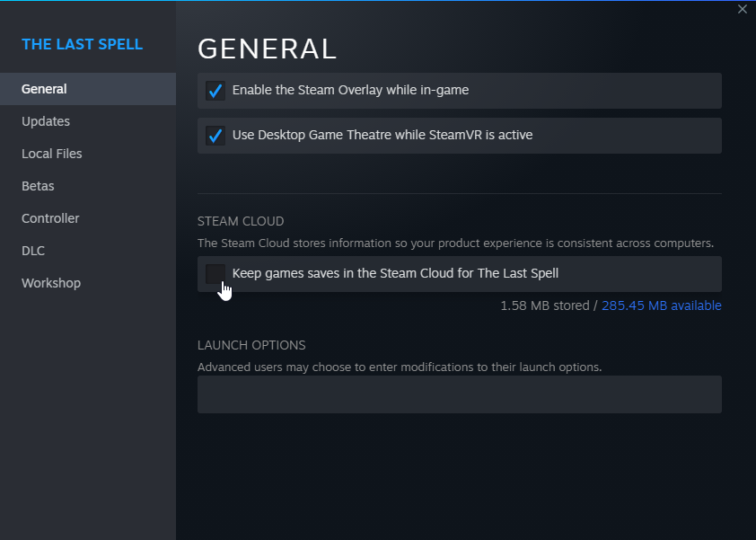This screenshot has width=756, height=540.
Task: Open the Workshop tab
Action: (x=51, y=283)
